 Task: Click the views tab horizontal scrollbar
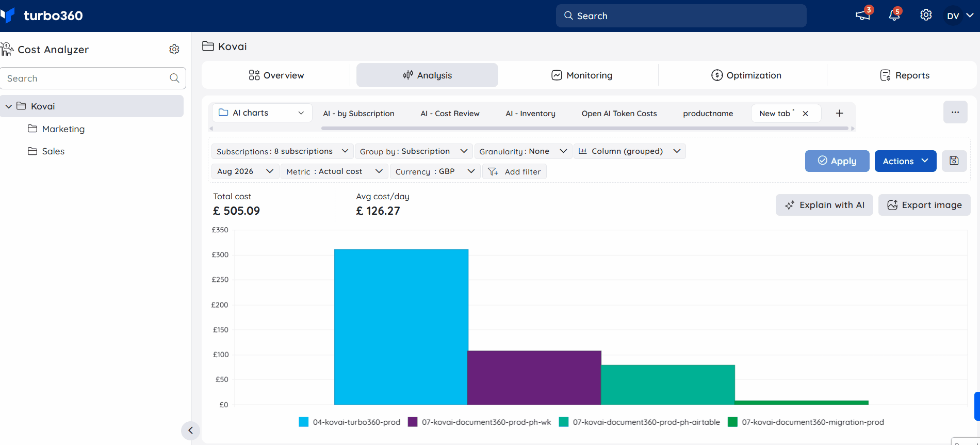585,128
